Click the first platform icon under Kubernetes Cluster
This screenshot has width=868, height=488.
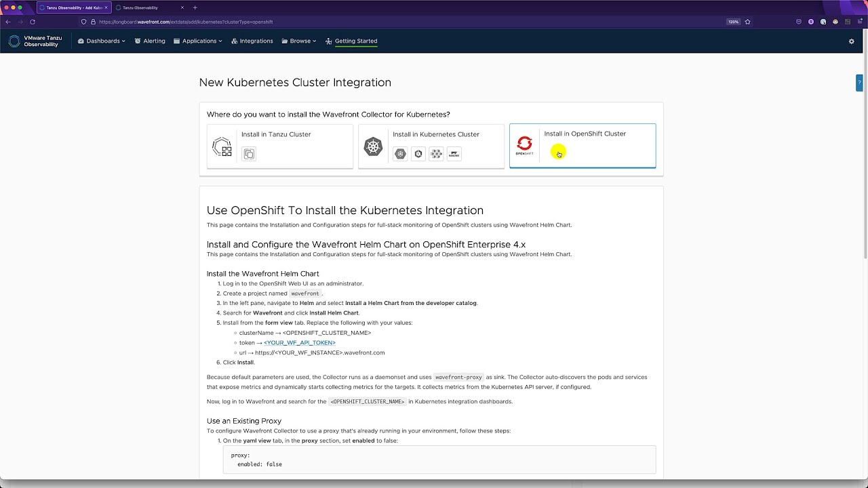point(400,154)
